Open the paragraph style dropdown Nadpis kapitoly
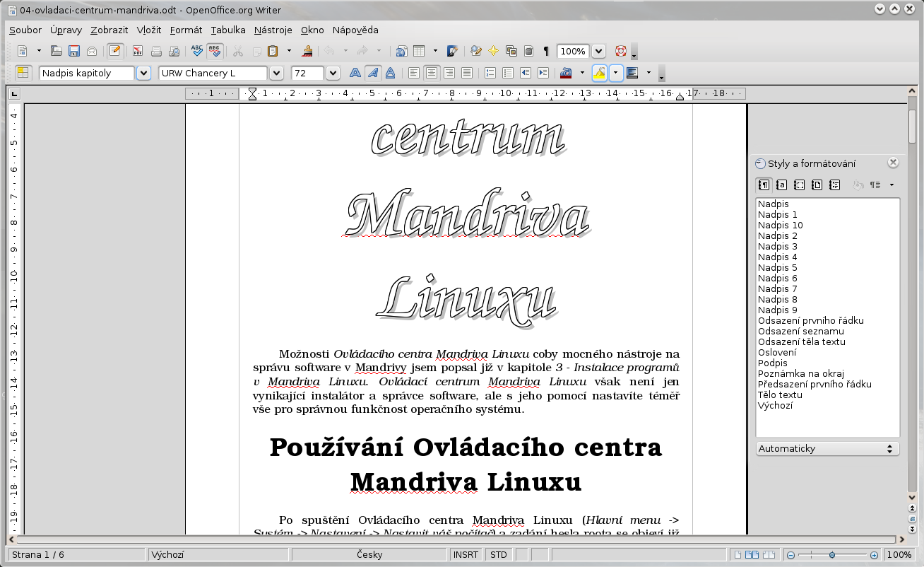 point(143,73)
